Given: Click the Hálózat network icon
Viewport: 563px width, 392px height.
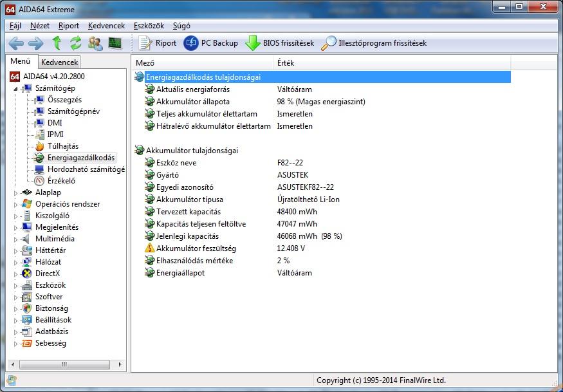Looking at the screenshot, I should click(x=27, y=262).
